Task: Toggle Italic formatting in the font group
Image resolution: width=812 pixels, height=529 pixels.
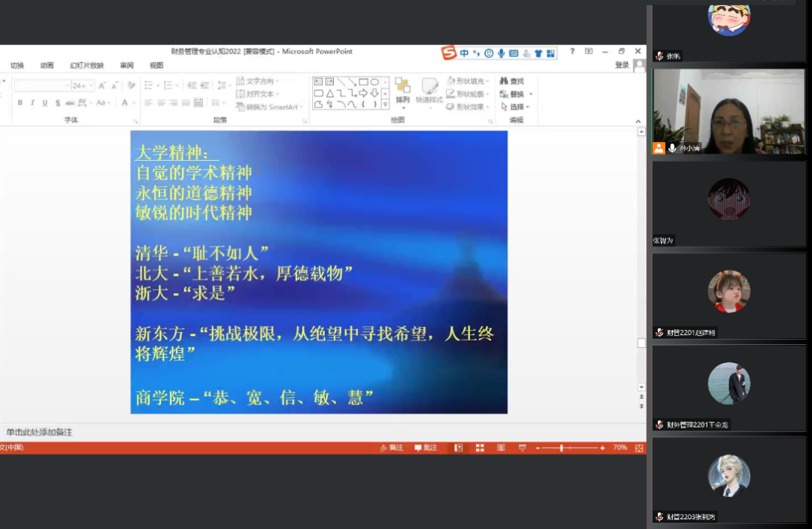Action: pyautogui.click(x=32, y=103)
